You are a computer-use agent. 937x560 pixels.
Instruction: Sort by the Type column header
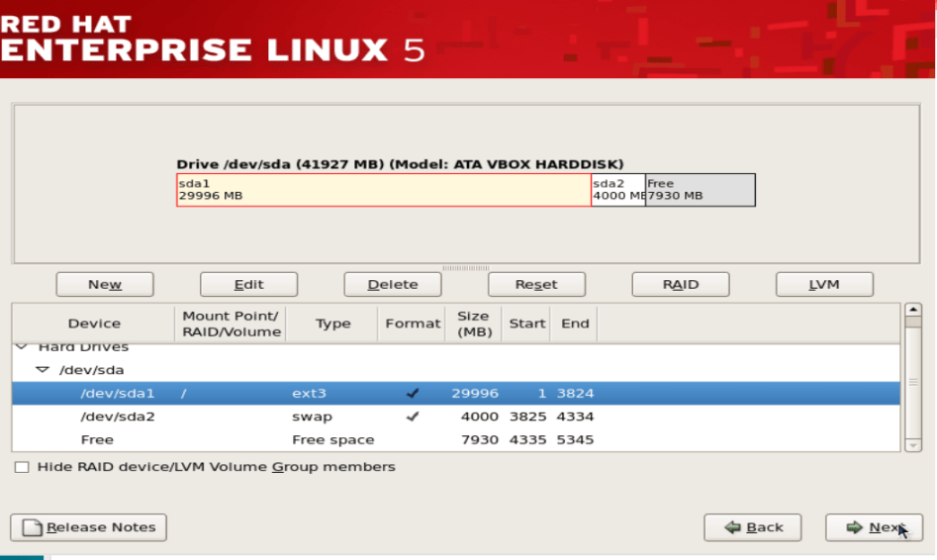(332, 324)
